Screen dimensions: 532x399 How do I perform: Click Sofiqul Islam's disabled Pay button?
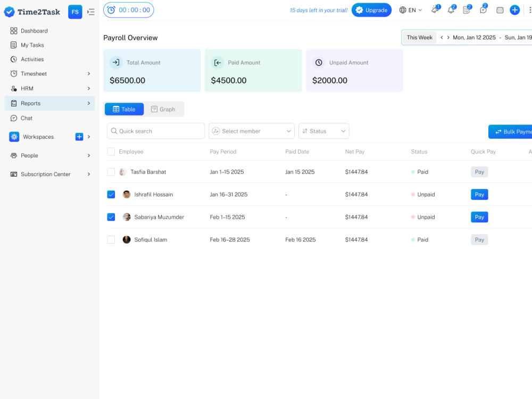click(x=479, y=239)
